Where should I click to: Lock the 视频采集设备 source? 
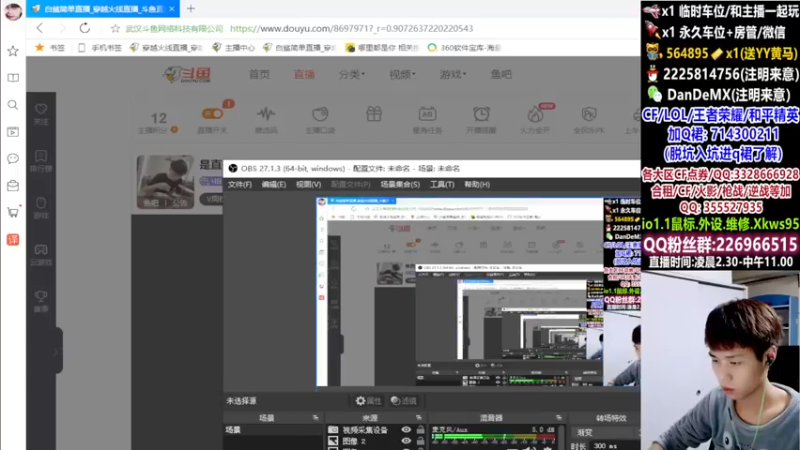[420, 430]
